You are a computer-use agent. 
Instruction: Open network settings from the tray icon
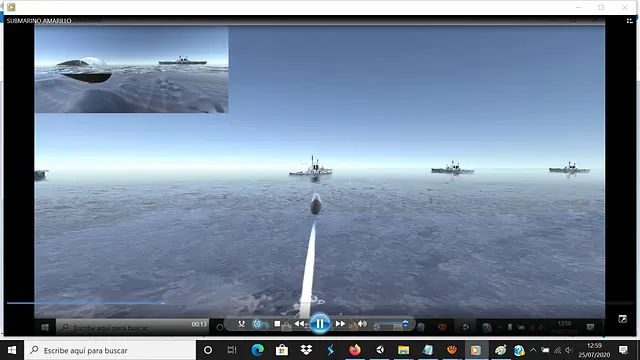(558, 350)
